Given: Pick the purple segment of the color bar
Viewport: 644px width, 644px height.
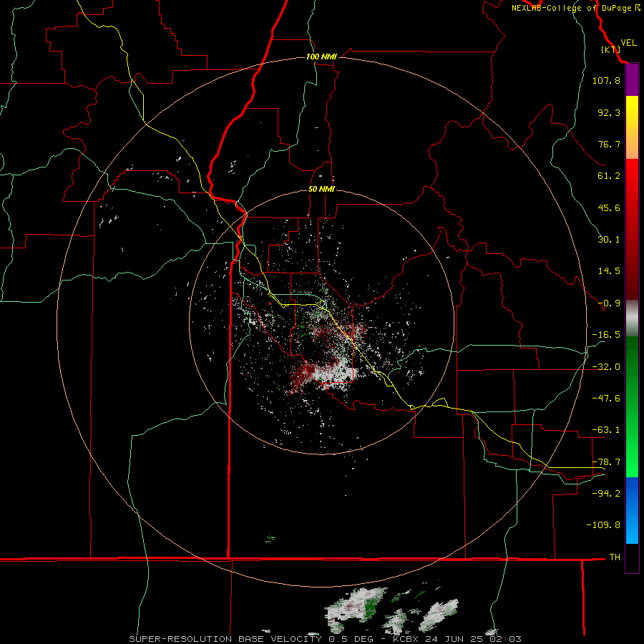Looking at the screenshot, I should [x=632, y=80].
